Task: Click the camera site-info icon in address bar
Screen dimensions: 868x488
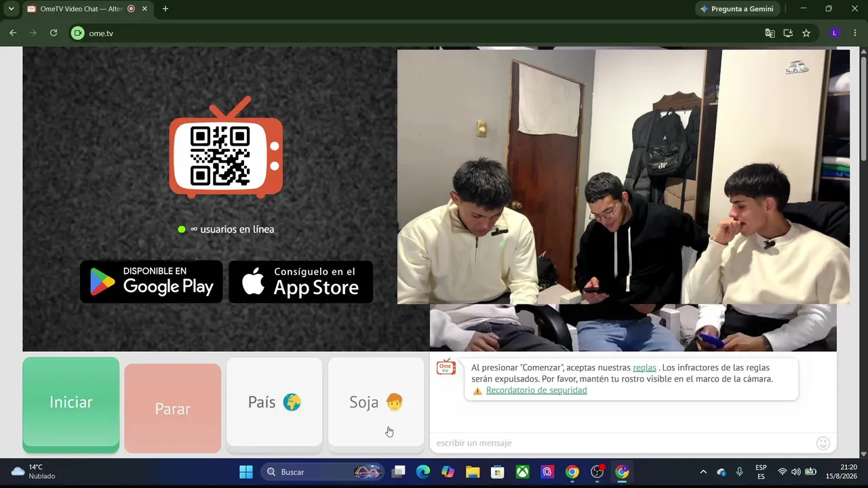Action: 77,33
